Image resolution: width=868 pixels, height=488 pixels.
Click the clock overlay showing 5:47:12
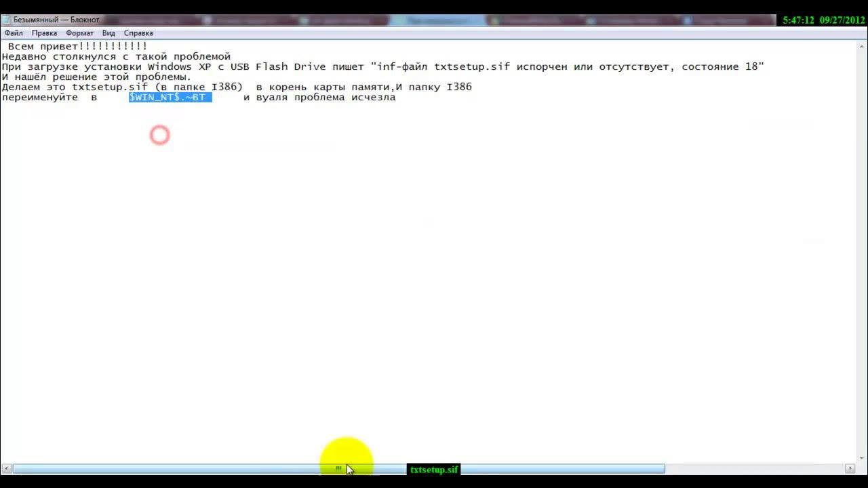[798, 20]
